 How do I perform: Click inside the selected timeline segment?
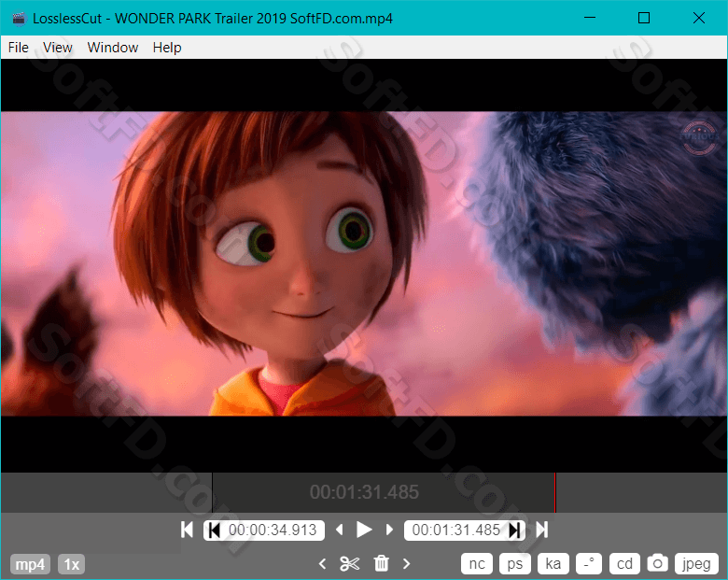tap(383, 492)
